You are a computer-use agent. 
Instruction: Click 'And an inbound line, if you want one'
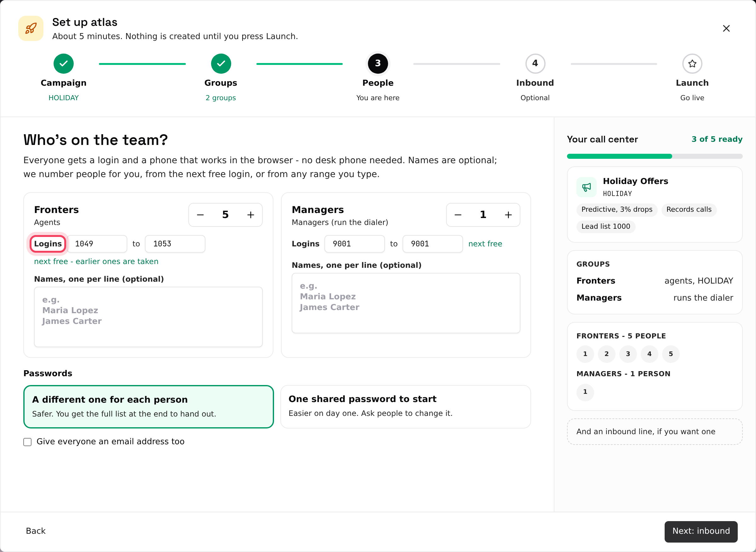click(x=655, y=432)
